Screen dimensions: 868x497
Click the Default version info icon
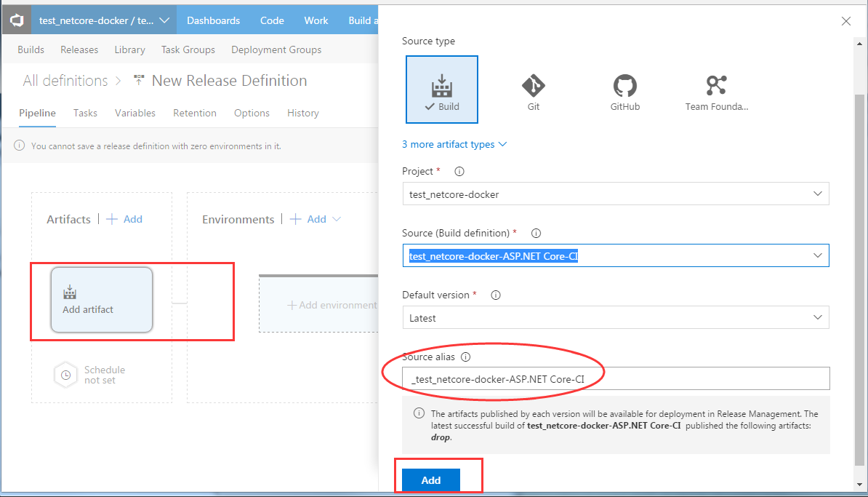click(x=496, y=295)
